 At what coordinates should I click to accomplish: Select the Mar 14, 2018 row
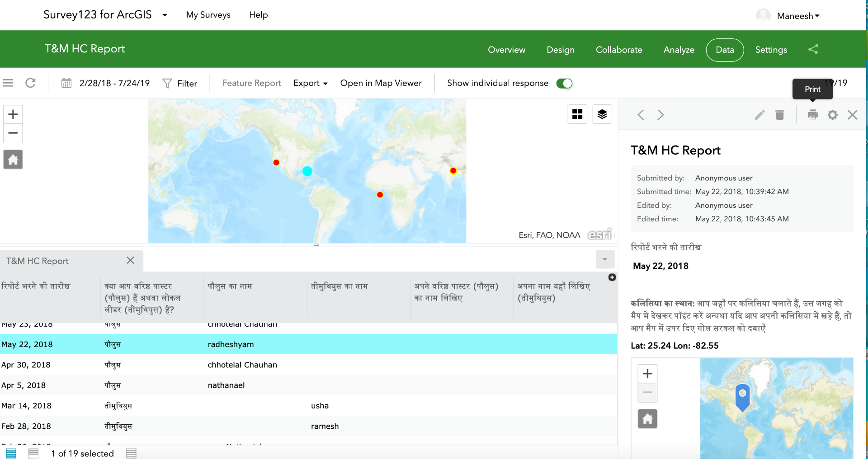[x=309, y=406]
